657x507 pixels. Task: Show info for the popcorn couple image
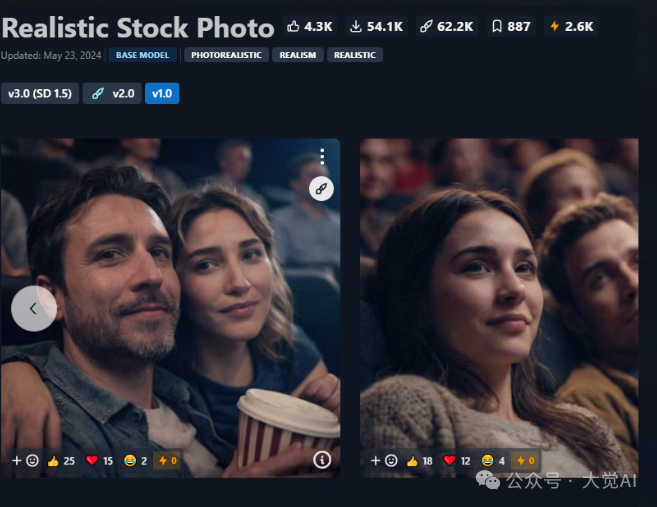322,460
